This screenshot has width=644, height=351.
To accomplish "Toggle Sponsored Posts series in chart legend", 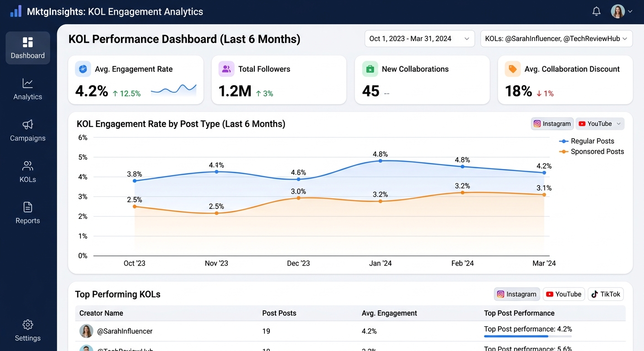I will coord(592,152).
